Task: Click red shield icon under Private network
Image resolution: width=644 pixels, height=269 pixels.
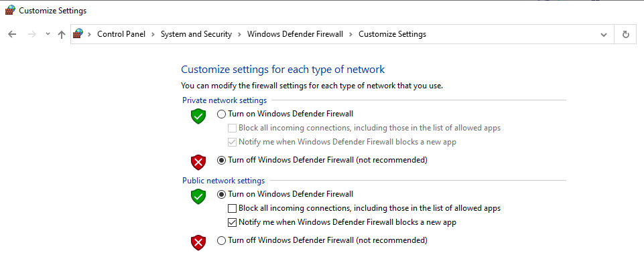Action: (198, 163)
